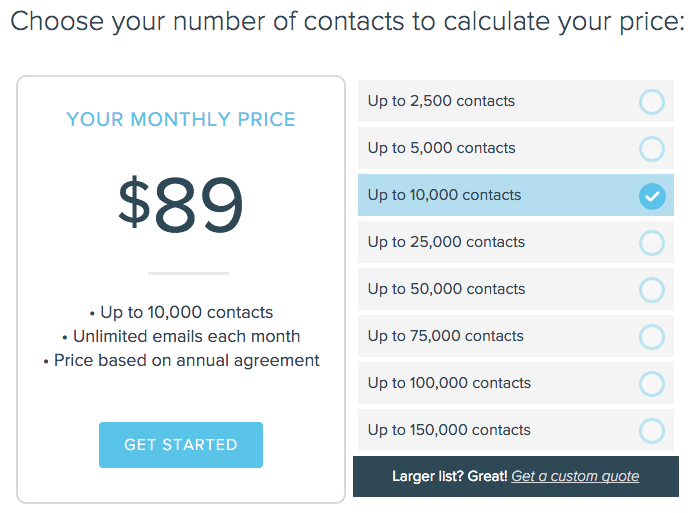
Task: Click the "Up to 75,000 contacts" label text
Action: 446,336
